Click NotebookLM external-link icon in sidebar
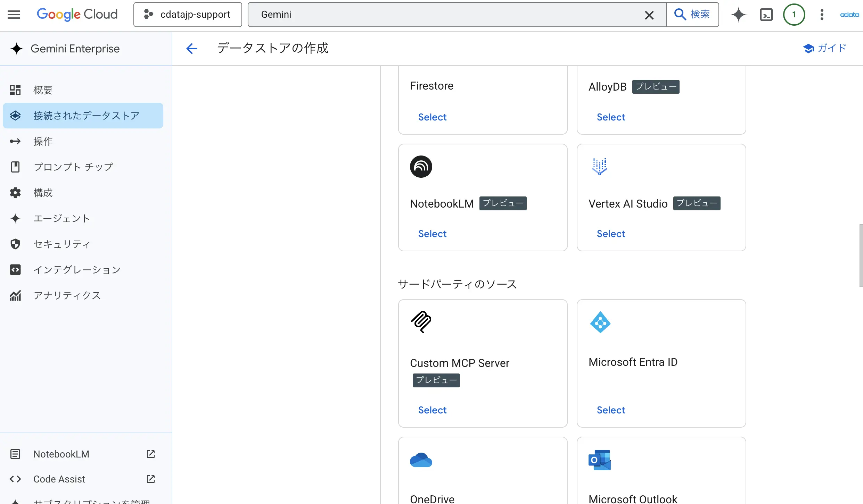 (x=150, y=454)
